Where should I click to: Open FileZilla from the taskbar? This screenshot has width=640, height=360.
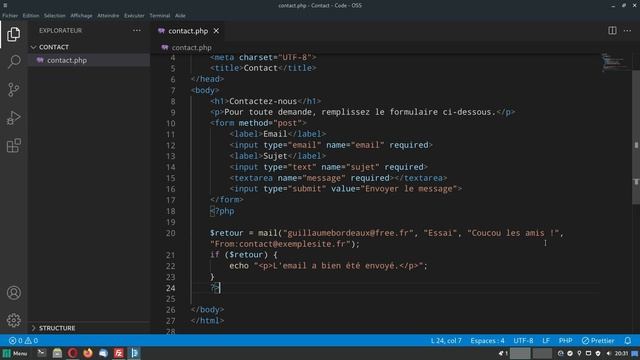[119, 353]
